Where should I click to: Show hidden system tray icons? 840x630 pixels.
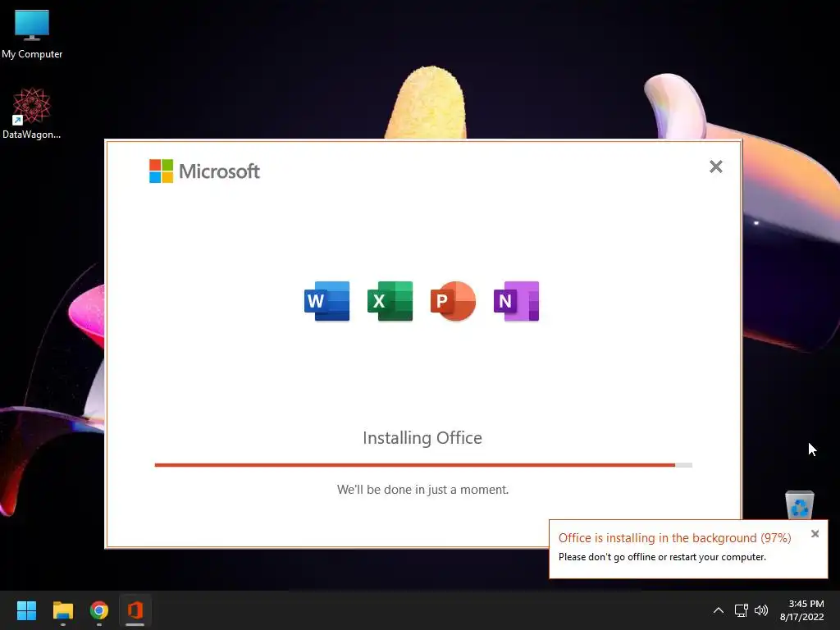click(x=719, y=610)
